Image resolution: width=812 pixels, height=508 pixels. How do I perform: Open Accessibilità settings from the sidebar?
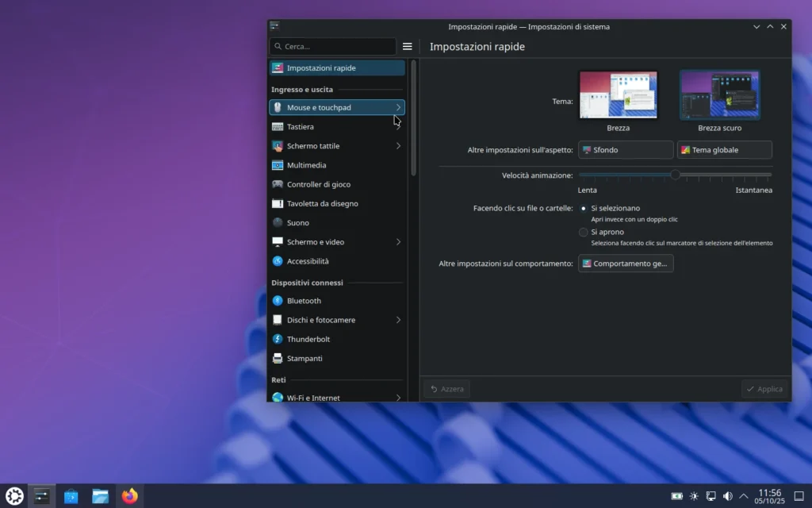click(279, 261)
